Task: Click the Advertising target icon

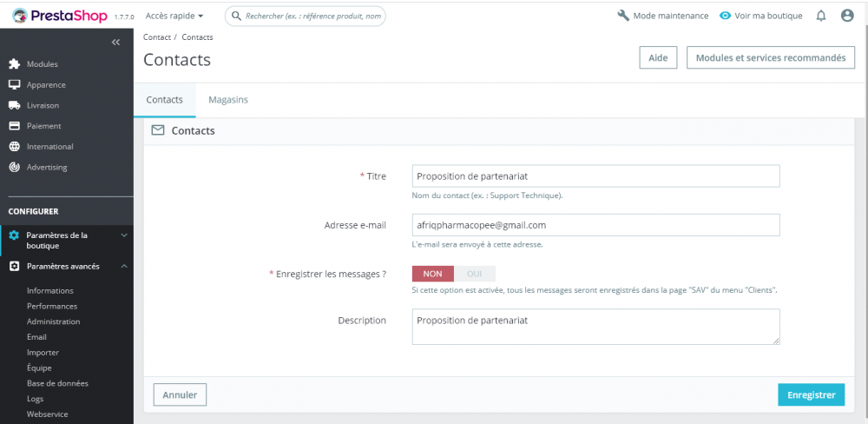Action: point(15,167)
